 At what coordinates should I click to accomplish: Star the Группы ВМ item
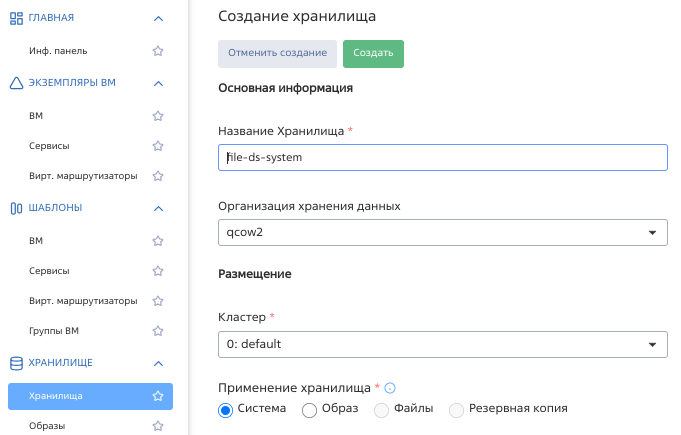point(158,331)
